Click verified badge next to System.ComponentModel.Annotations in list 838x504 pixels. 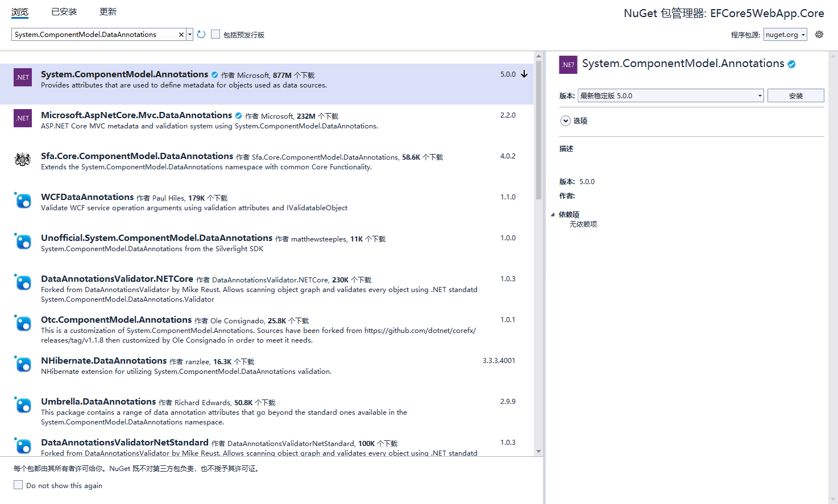coord(215,75)
